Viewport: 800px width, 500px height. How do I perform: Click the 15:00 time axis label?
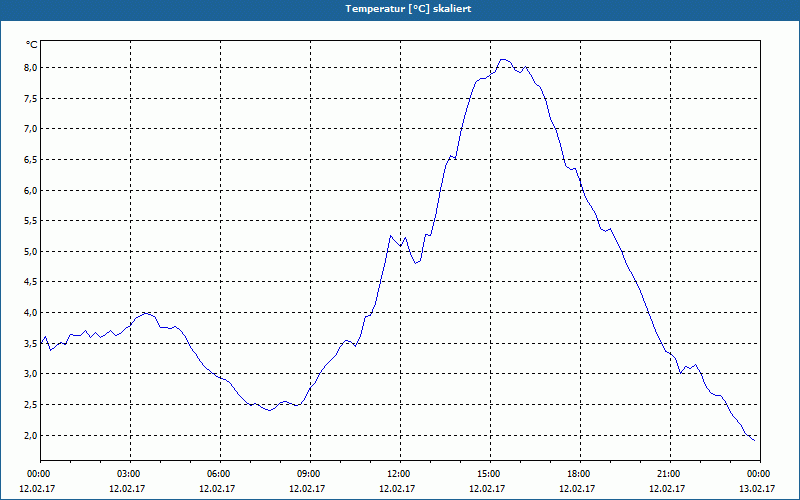[x=490, y=474]
